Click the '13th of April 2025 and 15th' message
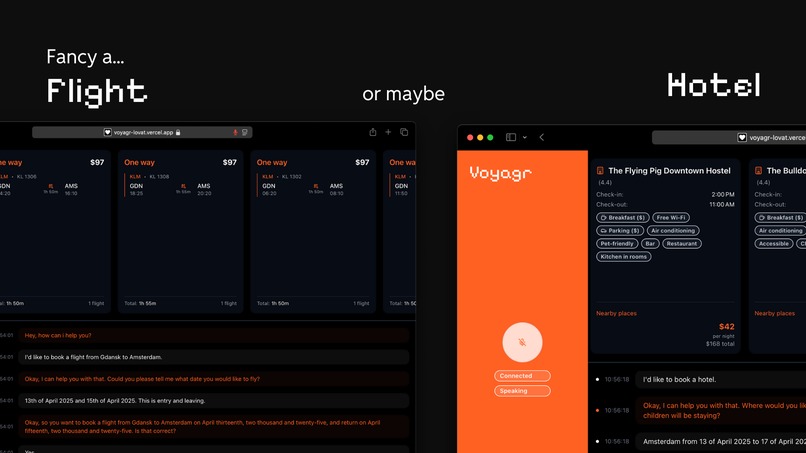Image resolution: width=806 pixels, height=453 pixels. pos(214,401)
